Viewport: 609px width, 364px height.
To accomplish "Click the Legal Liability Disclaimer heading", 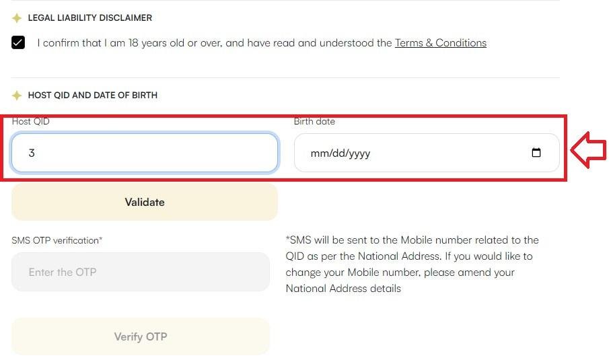I will tap(89, 18).
